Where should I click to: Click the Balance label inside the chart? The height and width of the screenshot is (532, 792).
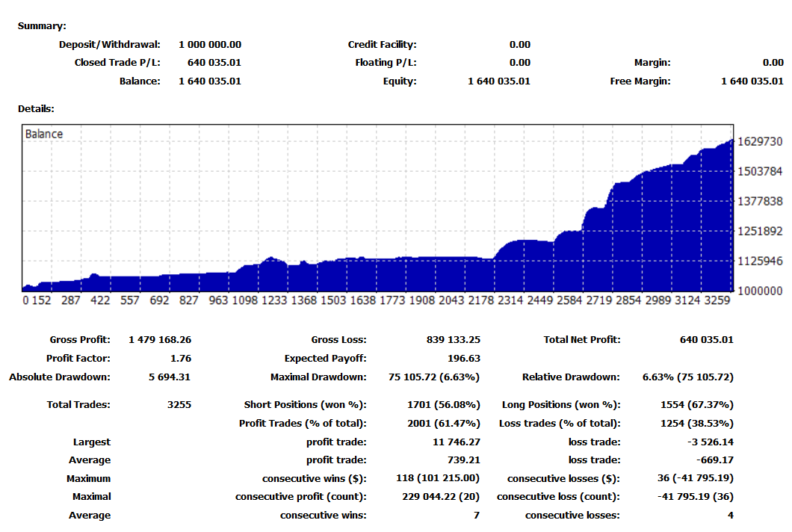click(44, 134)
